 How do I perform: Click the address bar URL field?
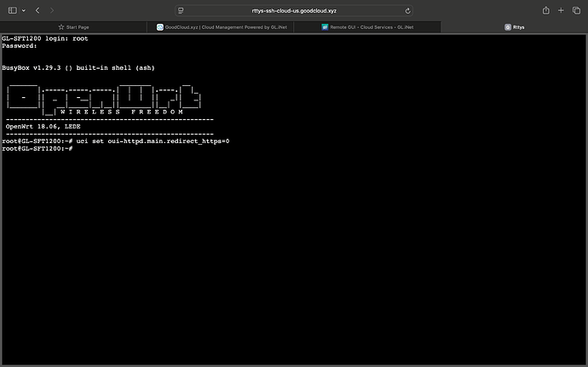click(294, 10)
